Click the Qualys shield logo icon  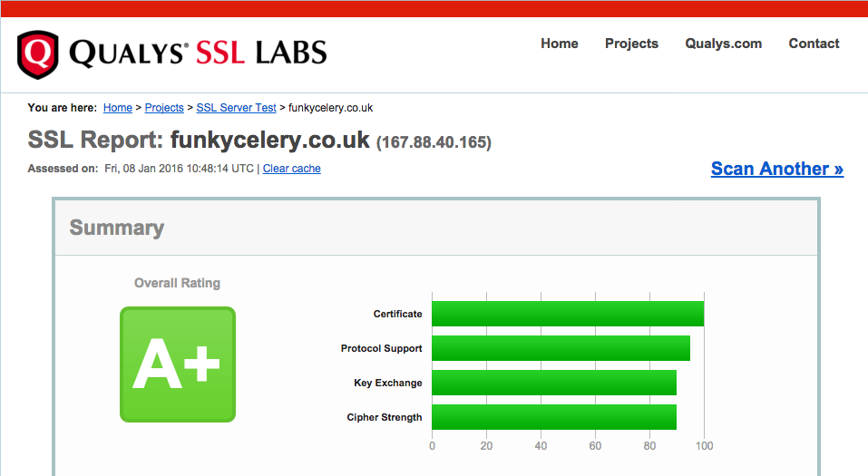tap(38, 54)
